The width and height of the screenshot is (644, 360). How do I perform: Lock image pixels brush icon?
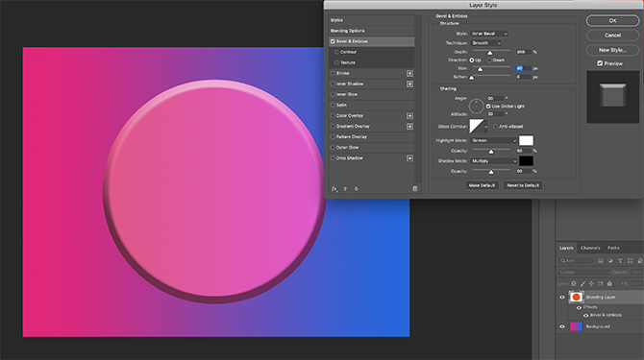(582, 283)
